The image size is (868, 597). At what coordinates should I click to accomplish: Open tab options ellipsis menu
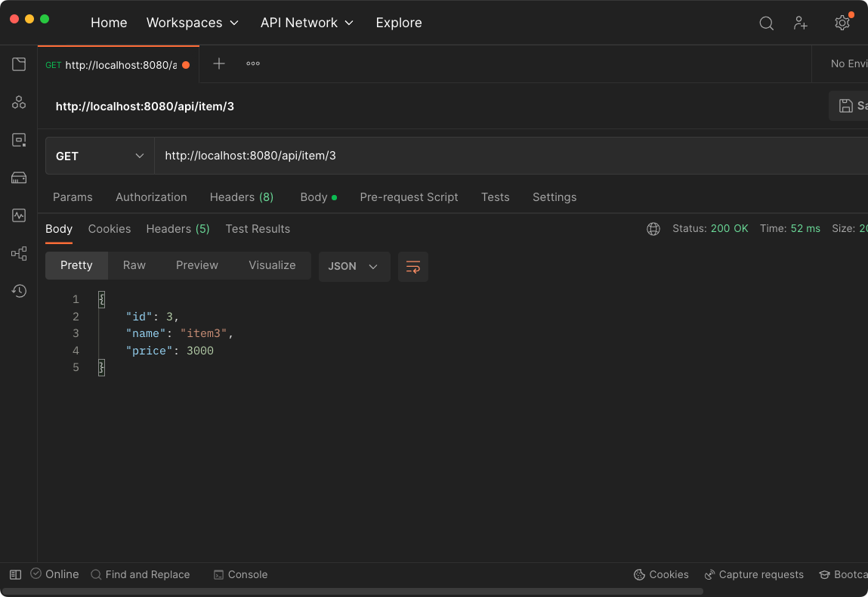click(x=253, y=63)
